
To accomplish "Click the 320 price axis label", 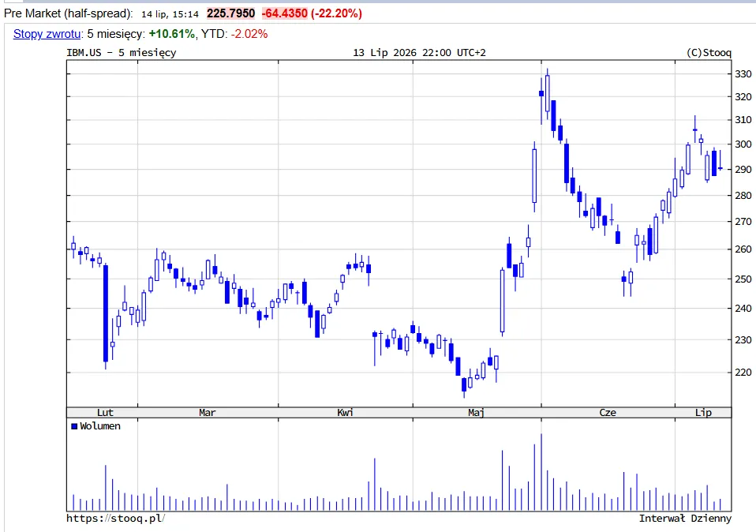I will pos(743,97).
